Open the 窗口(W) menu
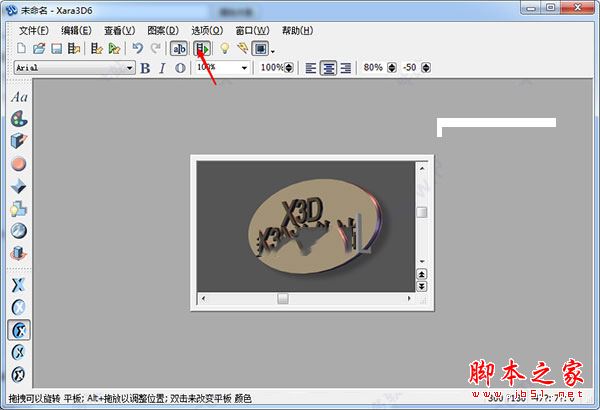The height and width of the screenshot is (410, 600). [x=252, y=31]
